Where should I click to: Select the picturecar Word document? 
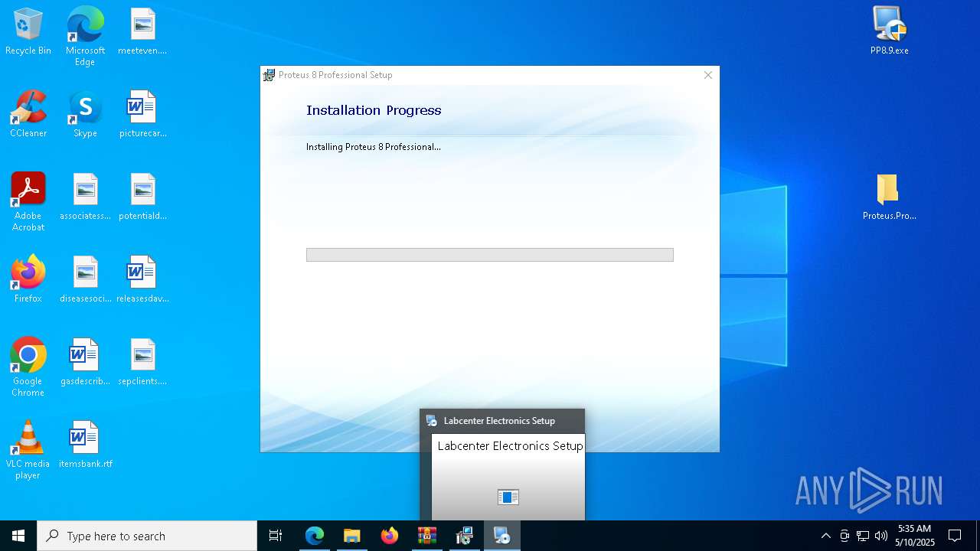(142, 114)
